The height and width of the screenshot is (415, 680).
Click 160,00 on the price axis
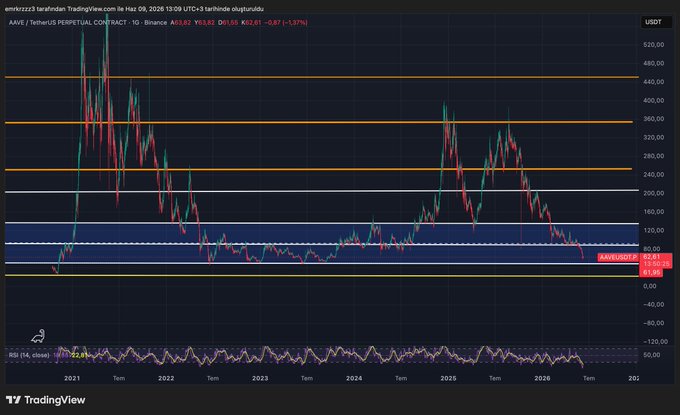click(654, 212)
